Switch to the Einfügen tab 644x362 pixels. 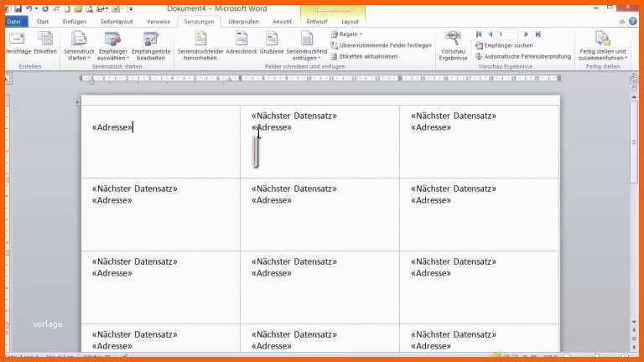click(75, 21)
